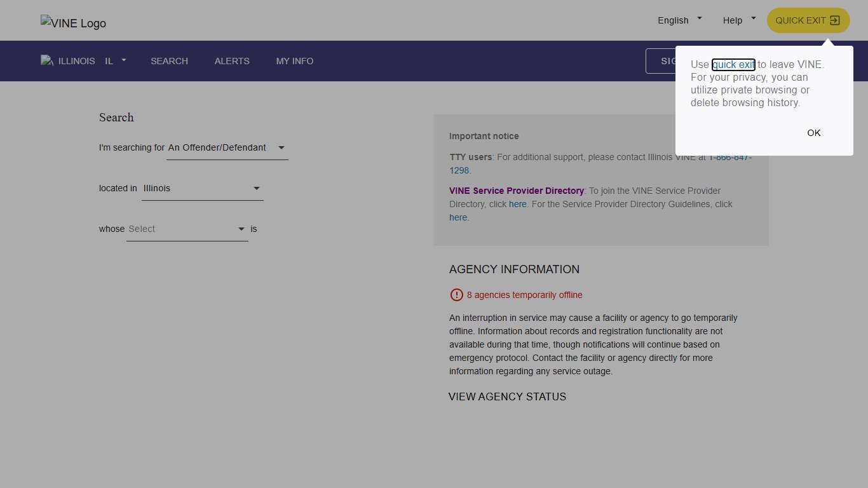868x488 pixels.
Task: Open the English language dropdown
Action: tap(679, 20)
